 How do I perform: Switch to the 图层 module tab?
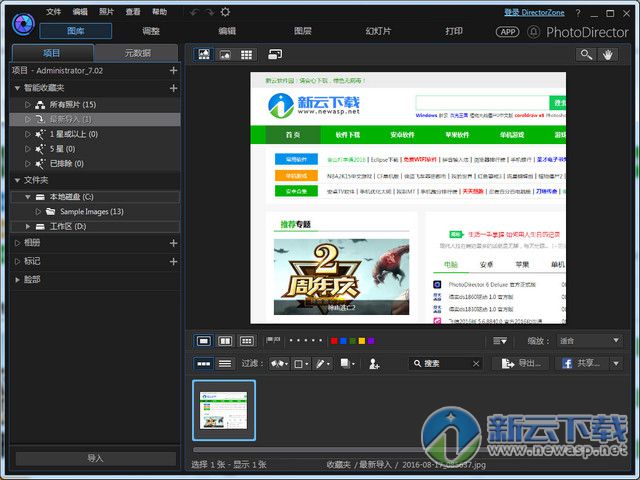pyautogui.click(x=302, y=31)
